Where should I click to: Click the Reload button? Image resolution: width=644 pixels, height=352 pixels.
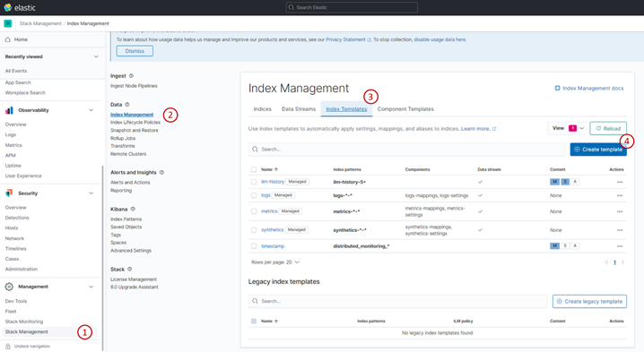click(608, 128)
